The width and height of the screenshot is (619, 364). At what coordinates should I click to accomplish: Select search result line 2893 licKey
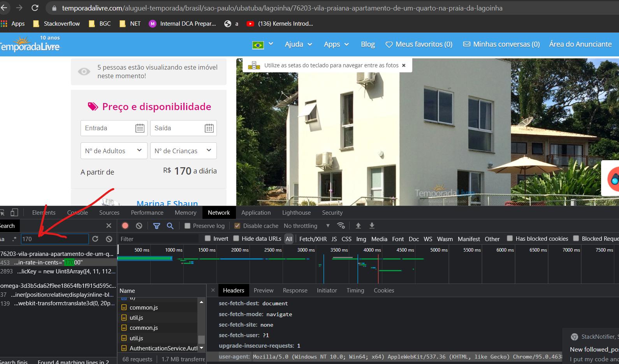click(x=58, y=271)
